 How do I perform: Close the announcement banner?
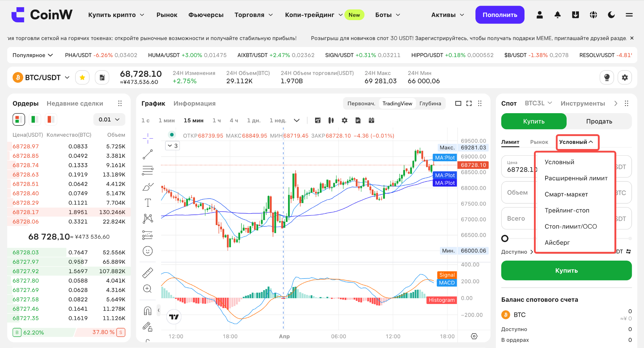pyautogui.click(x=632, y=38)
